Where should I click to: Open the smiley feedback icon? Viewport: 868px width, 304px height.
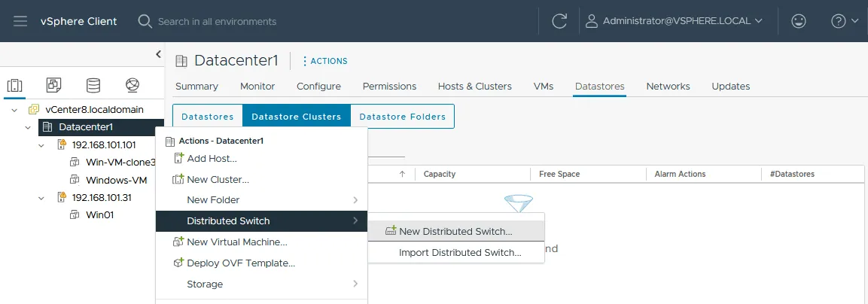point(798,21)
